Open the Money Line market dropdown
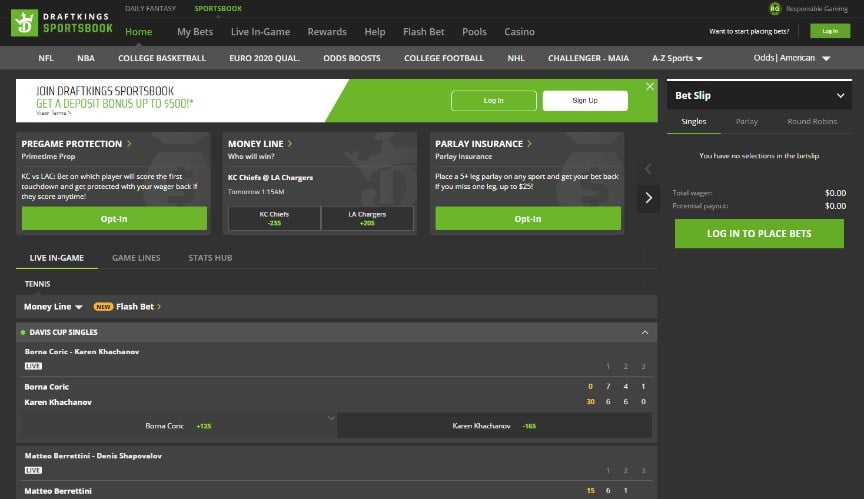Screen dimensions: 864x499 click(53, 307)
